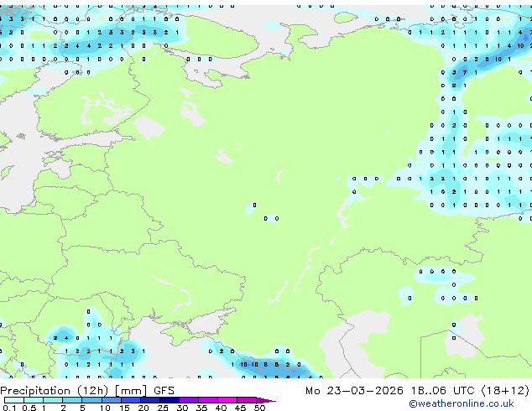Select the 25–30 mm dark blue swatch
Screen dimensions: 532x411
tap(170, 400)
